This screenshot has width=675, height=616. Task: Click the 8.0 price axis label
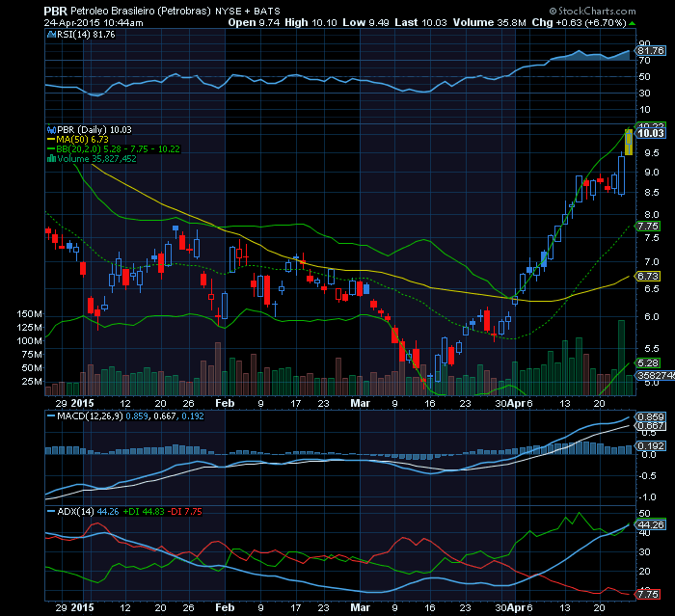tap(651, 215)
